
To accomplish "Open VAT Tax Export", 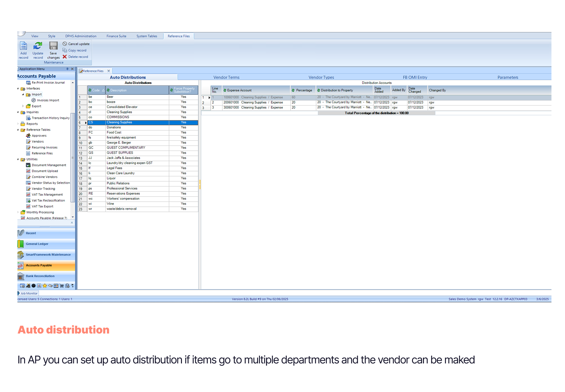I will click(40, 206).
